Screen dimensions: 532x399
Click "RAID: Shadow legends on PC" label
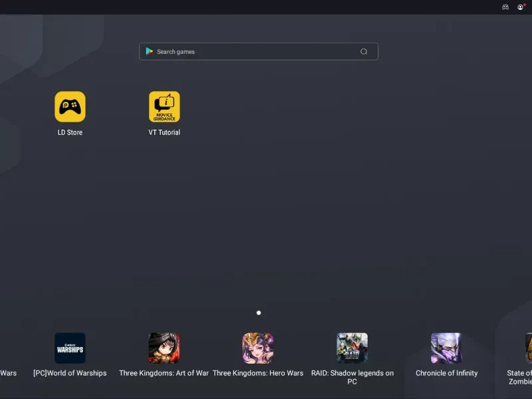tap(352, 377)
